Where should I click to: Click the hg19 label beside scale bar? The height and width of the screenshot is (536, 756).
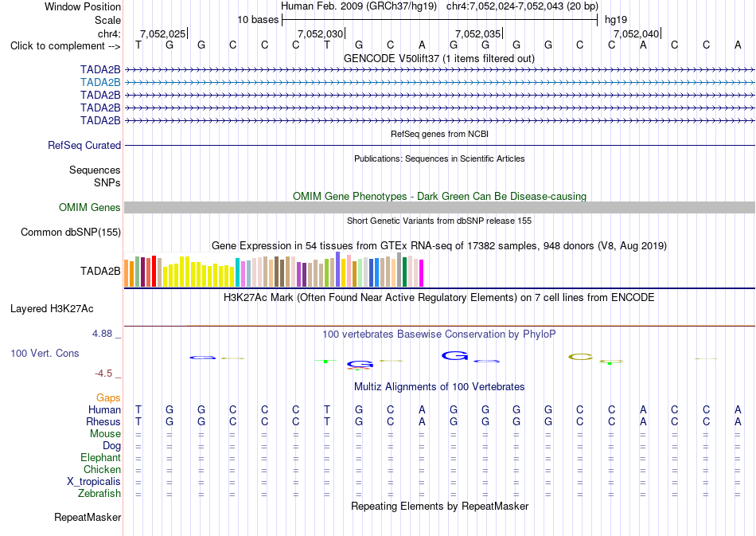pyautogui.click(x=616, y=20)
